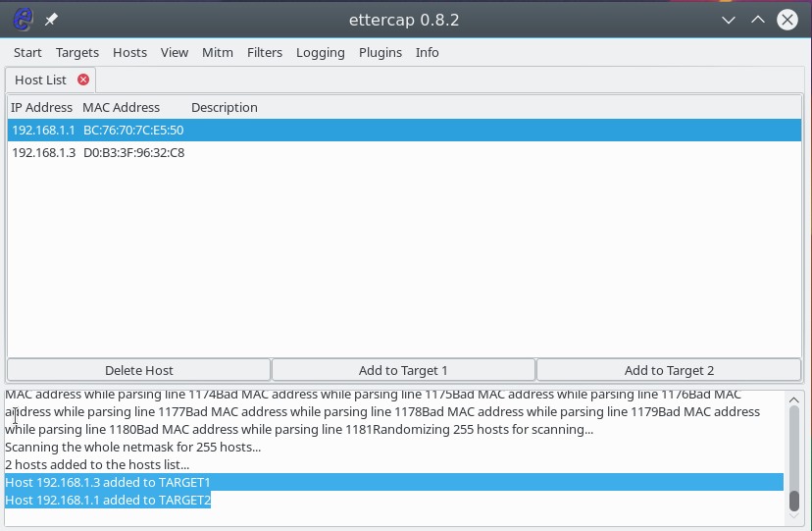This screenshot has width=812, height=531.
Task: Open the Targets menu
Action: pyautogui.click(x=77, y=52)
